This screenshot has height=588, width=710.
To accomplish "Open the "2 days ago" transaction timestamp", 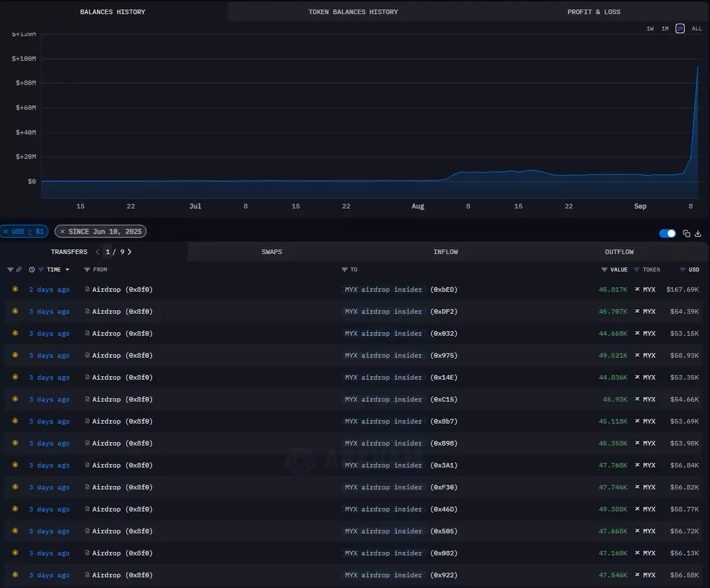I will point(49,290).
